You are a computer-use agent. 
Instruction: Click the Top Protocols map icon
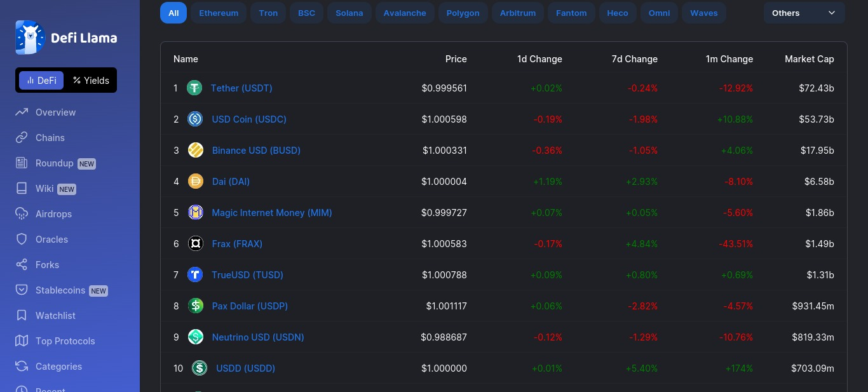(x=22, y=341)
